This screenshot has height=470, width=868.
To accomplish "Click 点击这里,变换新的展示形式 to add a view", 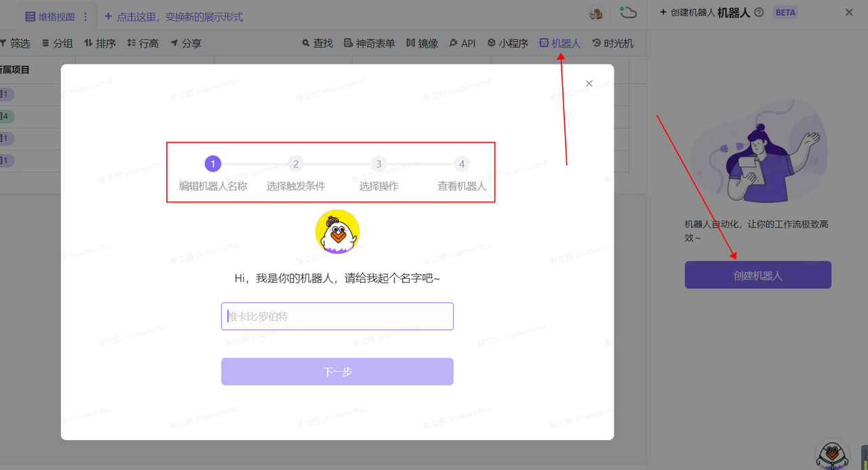I will (174, 16).
